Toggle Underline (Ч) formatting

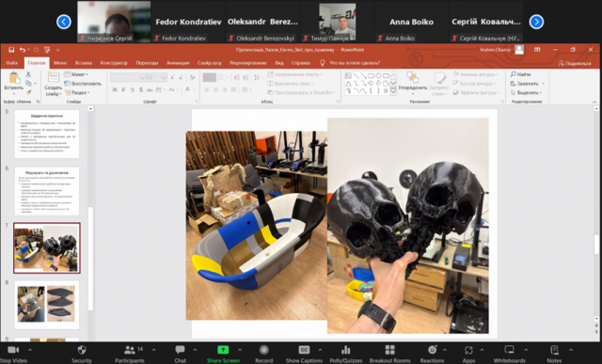click(x=132, y=89)
